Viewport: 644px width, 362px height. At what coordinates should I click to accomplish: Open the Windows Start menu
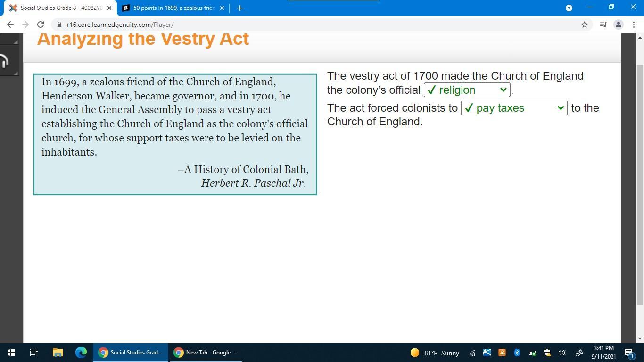pos(11,353)
